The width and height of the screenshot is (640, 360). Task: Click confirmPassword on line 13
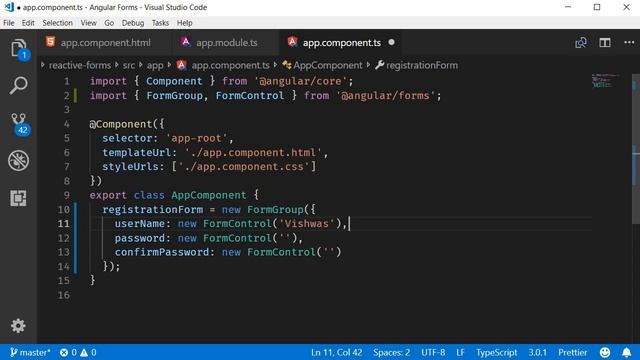pyautogui.click(x=162, y=252)
